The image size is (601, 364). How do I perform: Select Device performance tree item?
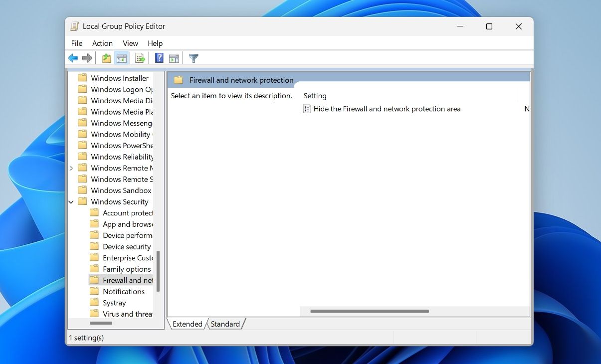tap(128, 235)
